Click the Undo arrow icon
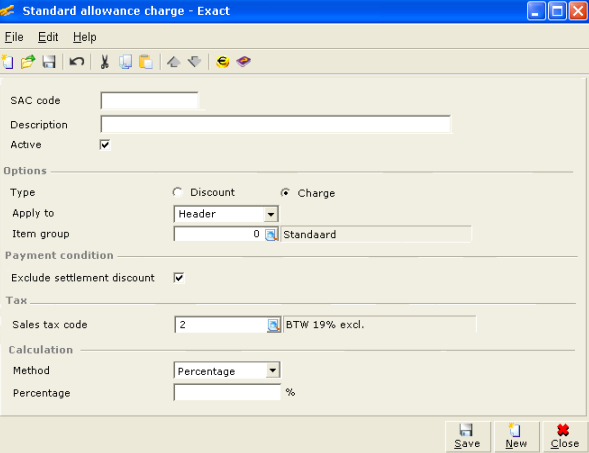Viewport: 589px width, 453px height. coord(77,61)
